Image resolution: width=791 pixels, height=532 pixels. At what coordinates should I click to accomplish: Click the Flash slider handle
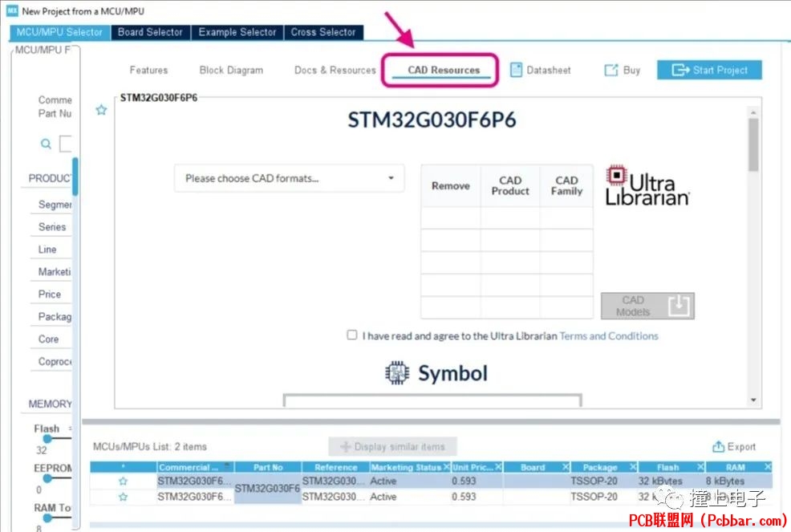(47, 439)
